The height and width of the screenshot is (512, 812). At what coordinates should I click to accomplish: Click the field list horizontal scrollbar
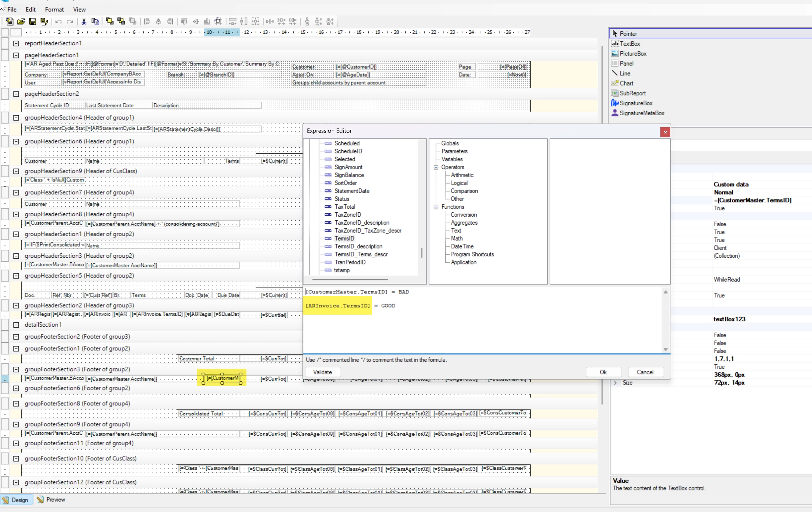click(350, 279)
